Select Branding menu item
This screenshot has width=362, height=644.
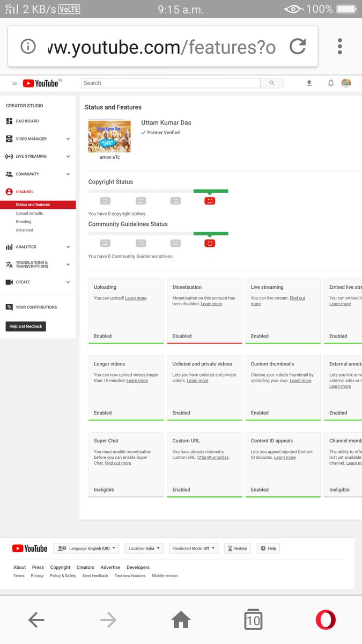(24, 222)
